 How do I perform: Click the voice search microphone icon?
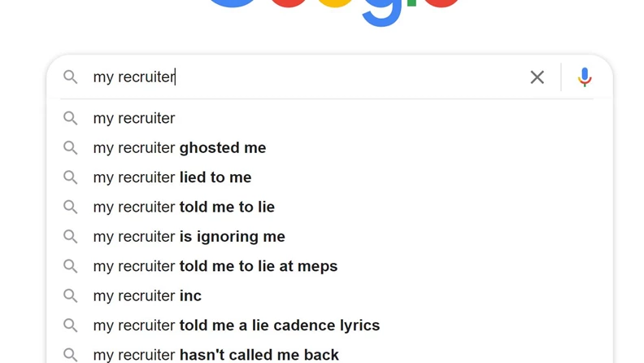pyautogui.click(x=584, y=77)
